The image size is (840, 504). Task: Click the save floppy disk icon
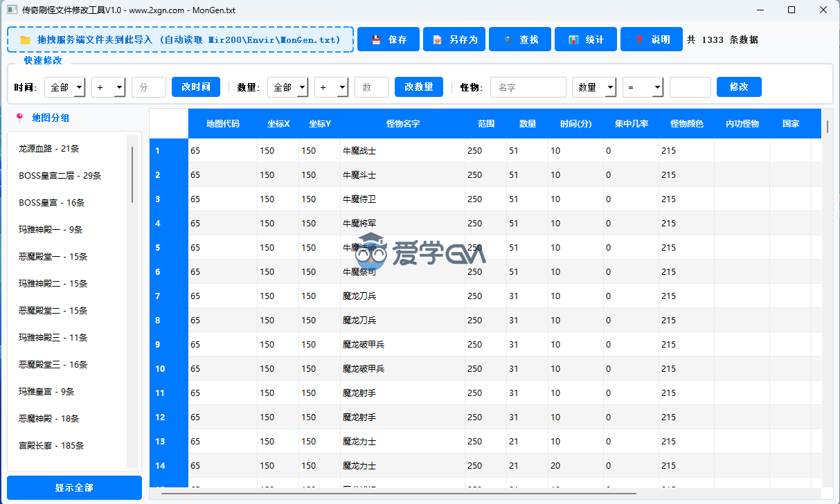coord(376,40)
